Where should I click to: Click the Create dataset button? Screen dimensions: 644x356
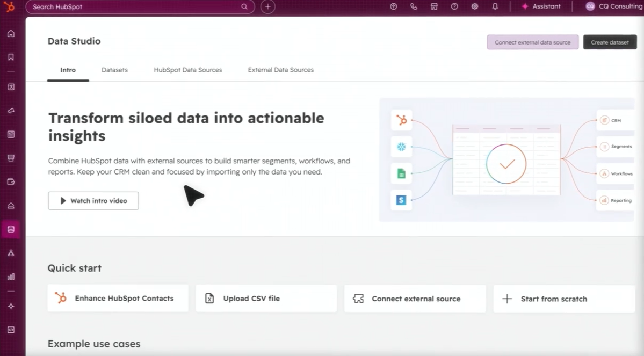point(610,42)
